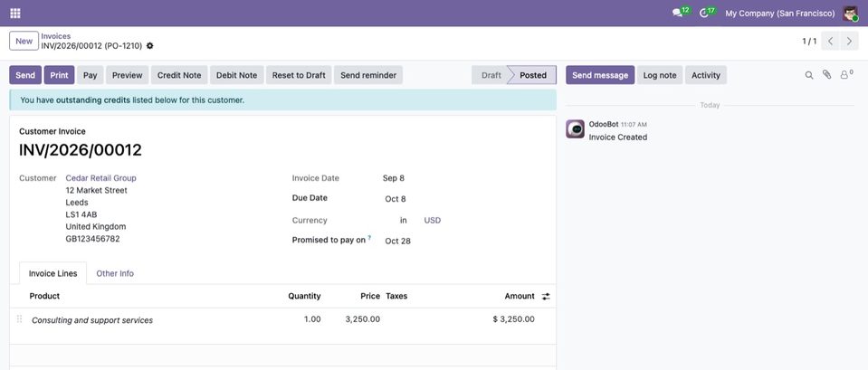This screenshot has height=370, width=868.
Task: Click INV/2026/00012 invoice number heading
Action: pos(81,150)
